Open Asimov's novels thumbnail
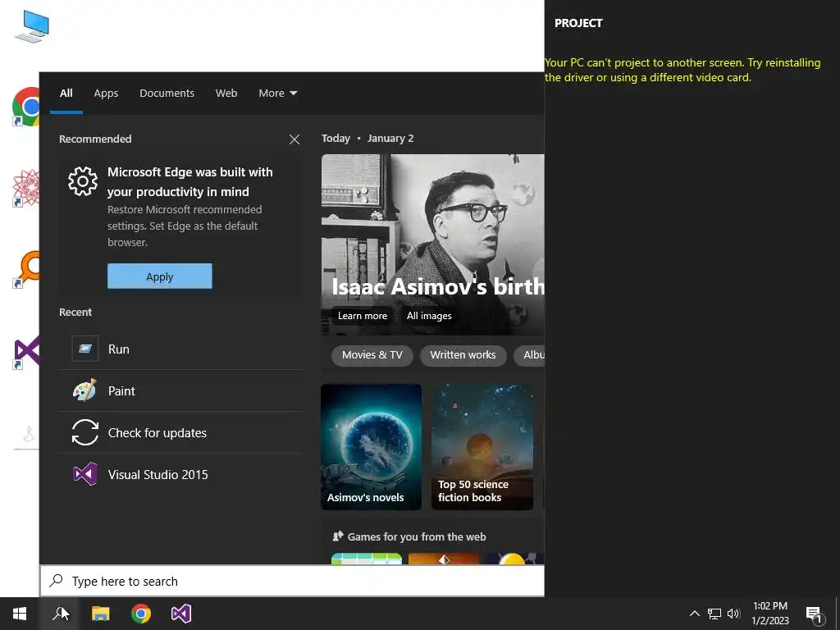Screen dimensions: 840x630 tap(372, 447)
